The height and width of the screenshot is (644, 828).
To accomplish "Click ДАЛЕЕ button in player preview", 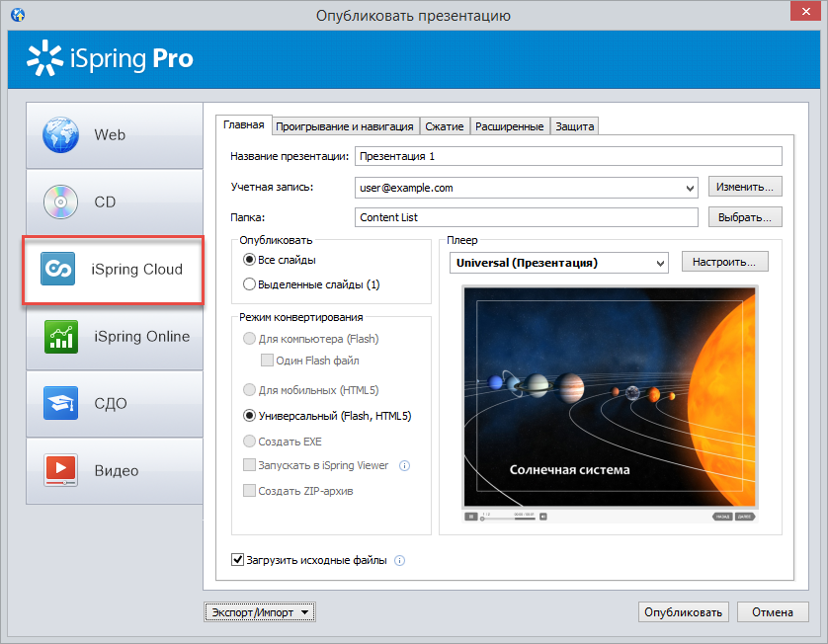I will (x=745, y=517).
